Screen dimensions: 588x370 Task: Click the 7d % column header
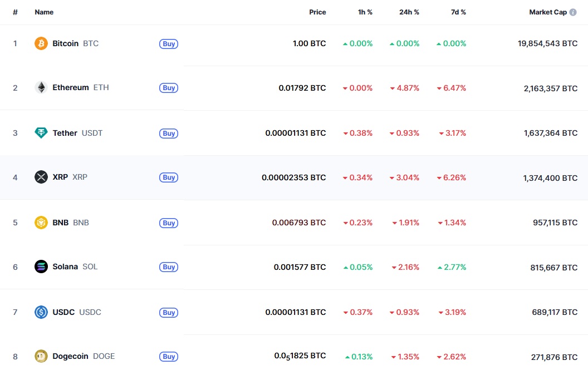[458, 12]
